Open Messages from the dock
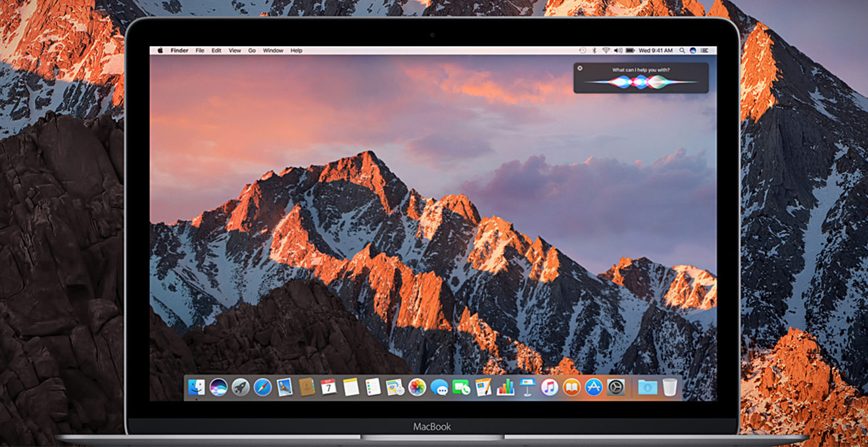This screenshot has width=868, height=447. tap(439, 387)
